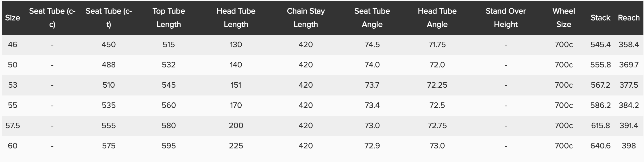This screenshot has width=644, height=162.
Task: Click the Head Tube Angle header
Action: [x=437, y=18]
